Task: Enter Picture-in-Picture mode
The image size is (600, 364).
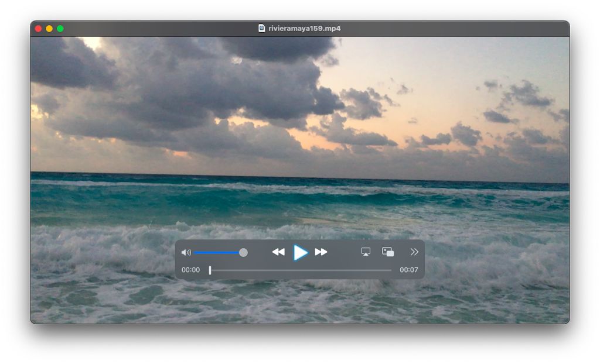Action: 388,252
